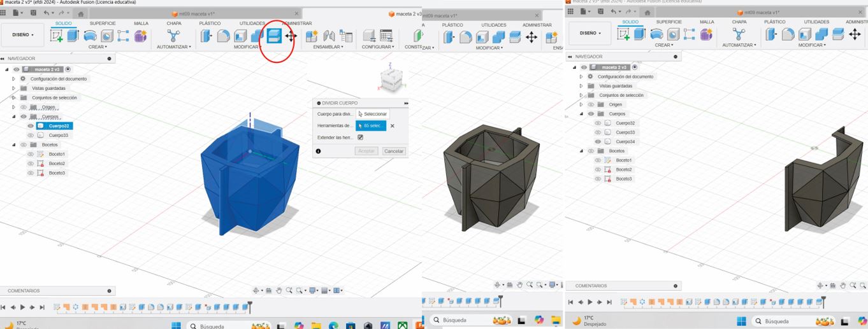The image size is (868, 329).
Task: Select Combine tool in left window
Action: click(x=257, y=36)
